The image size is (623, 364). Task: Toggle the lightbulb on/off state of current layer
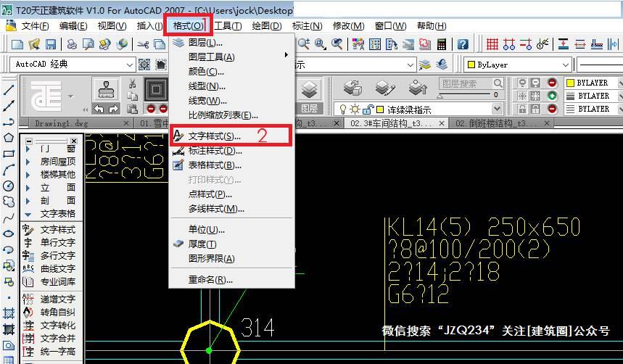click(x=343, y=109)
